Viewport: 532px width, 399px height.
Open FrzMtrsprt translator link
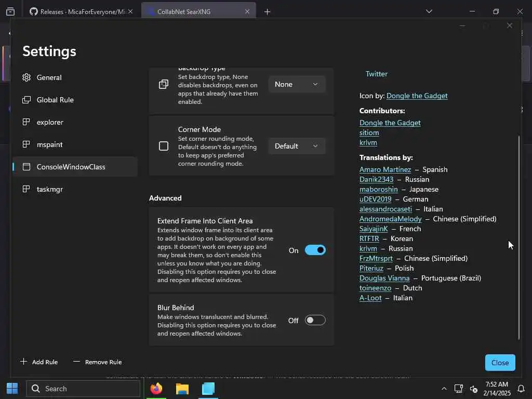(x=376, y=258)
